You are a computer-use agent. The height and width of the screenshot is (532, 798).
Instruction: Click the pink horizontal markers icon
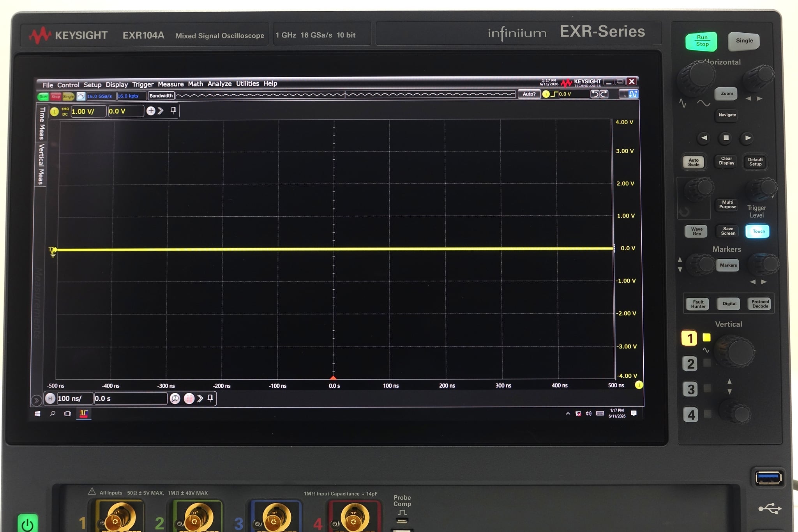(189, 398)
